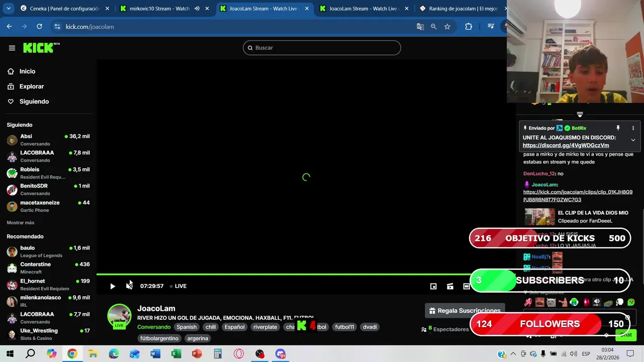Image resolution: width=644 pixels, height=362 pixels.
Task: Open site information icon in address bar
Action: [x=57, y=27]
